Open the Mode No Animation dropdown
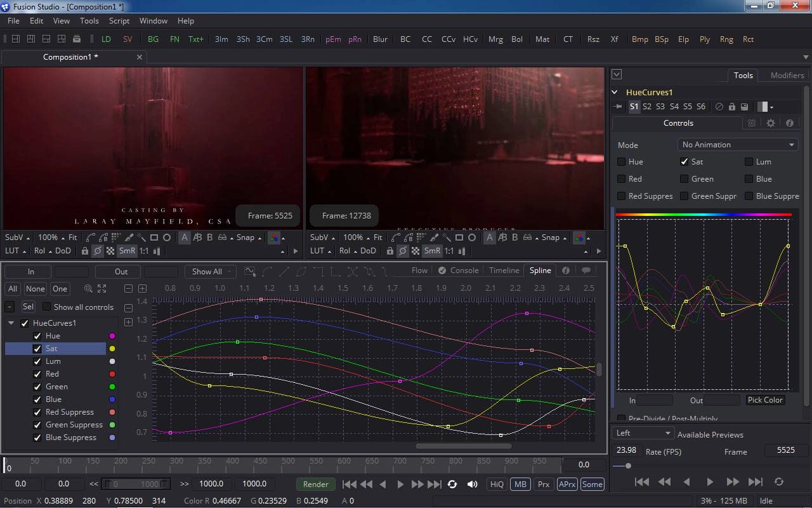Viewport: 812px width, 508px height. tap(738, 144)
